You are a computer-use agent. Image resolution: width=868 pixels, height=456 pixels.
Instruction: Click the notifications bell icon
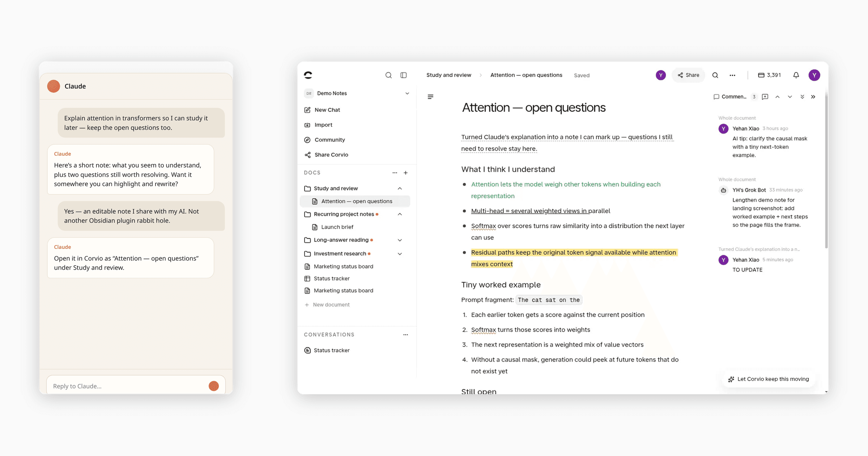(x=796, y=75)
